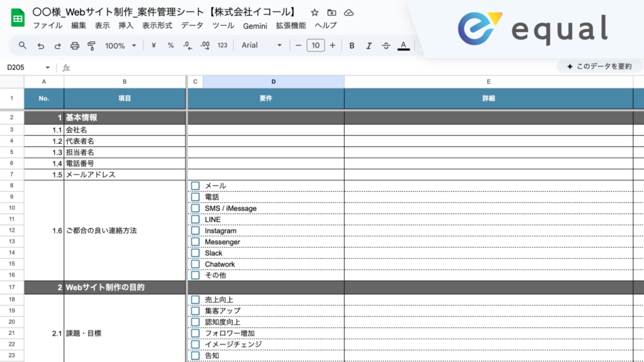Enable the 売上向上 goal checkbox
Viewport: 644px width, 362px height.
(x=196, y=299)
